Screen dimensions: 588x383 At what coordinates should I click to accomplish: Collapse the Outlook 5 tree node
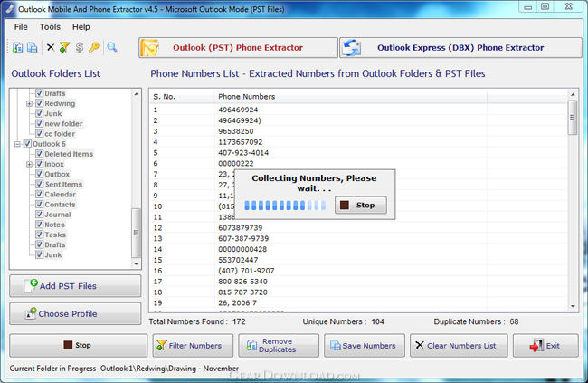tap(17, 144)
